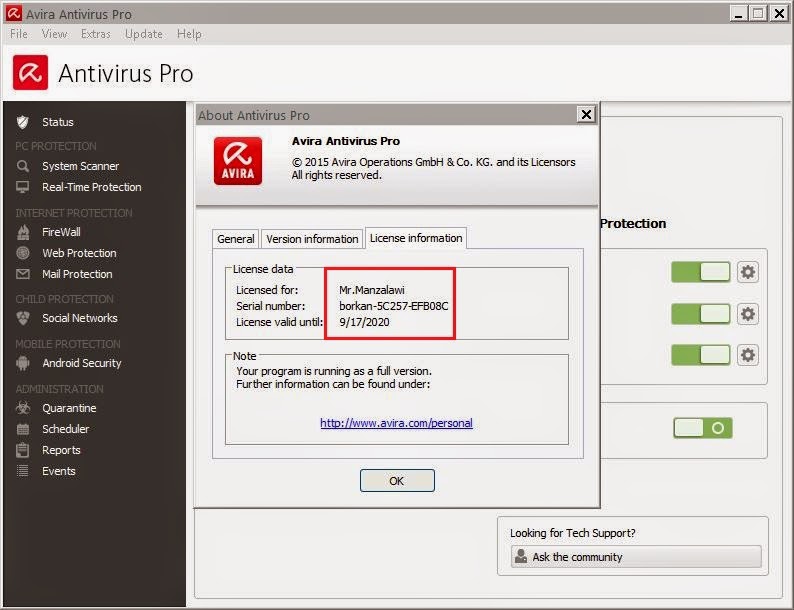Go to Real-Time Protection

coord(92,187)
